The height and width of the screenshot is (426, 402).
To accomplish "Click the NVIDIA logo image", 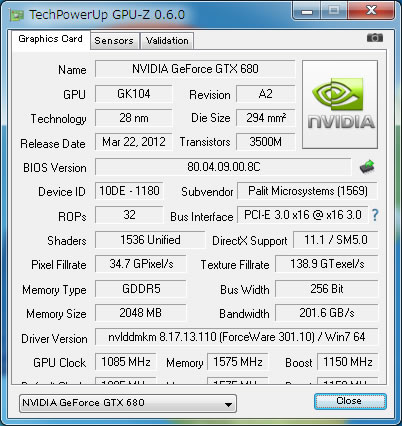I will (340, 104).
